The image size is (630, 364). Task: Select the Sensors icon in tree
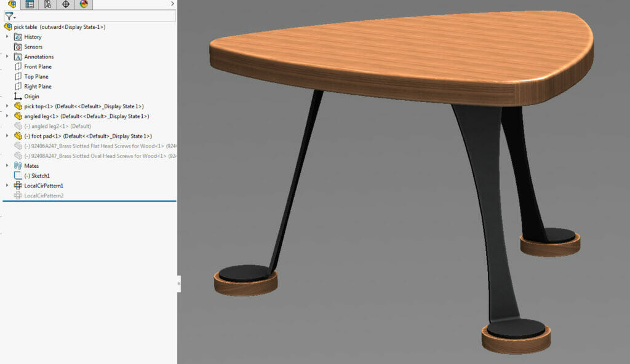point(18,47)
